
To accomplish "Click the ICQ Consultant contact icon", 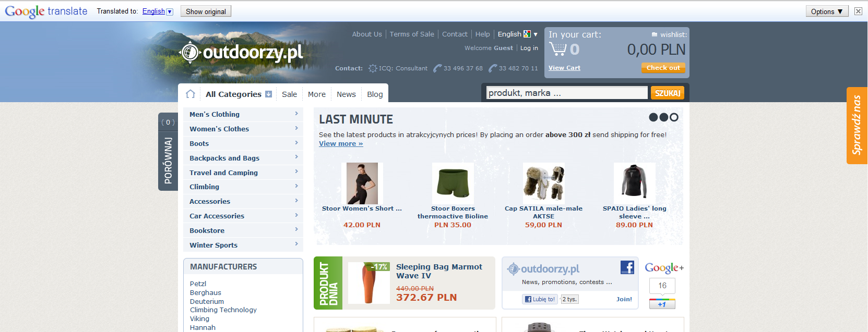I will click(x=372, y=68).
